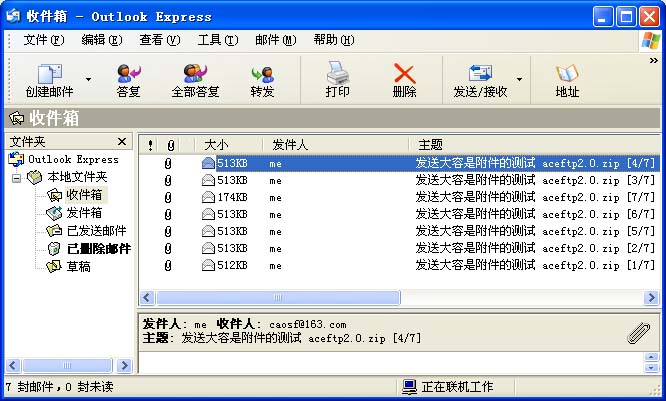Select the 草稿 (Drafts) folder
666x401 pixels.
point(78,266)
